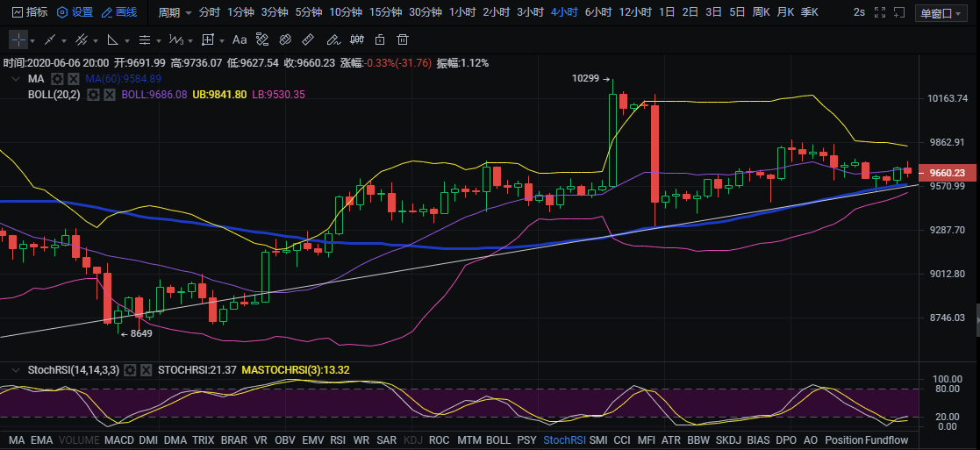The image size is (980, 450).
Task: Click the eraser icon in drawing toolbar
Action: 286,40
